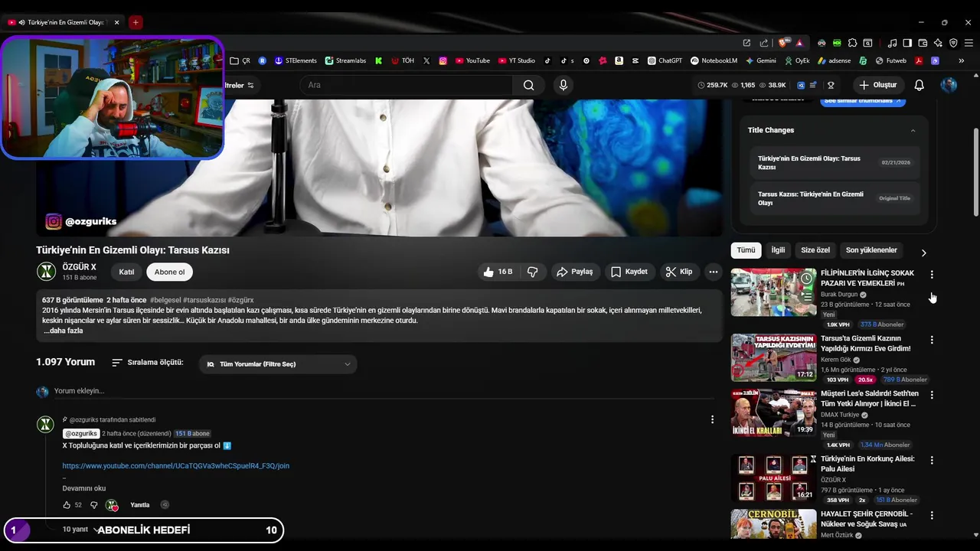The width and height of the screenshot is (980, 551).
Task: Open the youtube.com channel join link
Action: 176,465
